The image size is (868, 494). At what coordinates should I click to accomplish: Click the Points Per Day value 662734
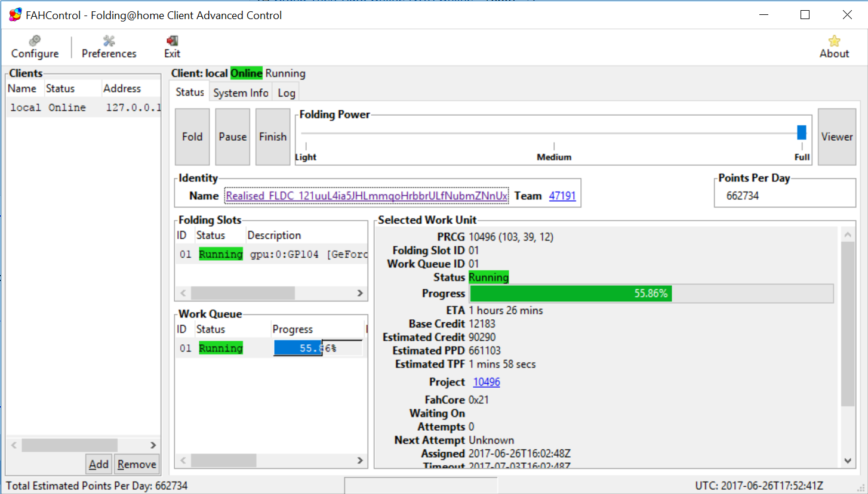tap(743, 196)
